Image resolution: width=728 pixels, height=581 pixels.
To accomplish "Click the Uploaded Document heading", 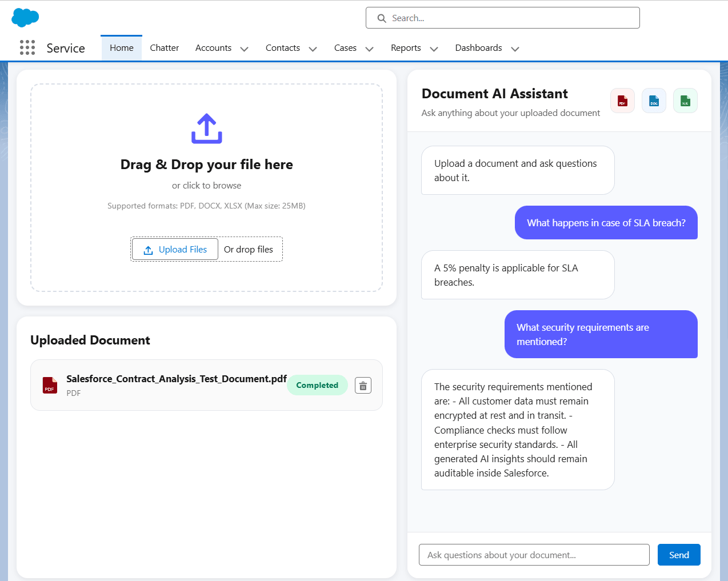I will pyautogui.click(x=90, y=340).
